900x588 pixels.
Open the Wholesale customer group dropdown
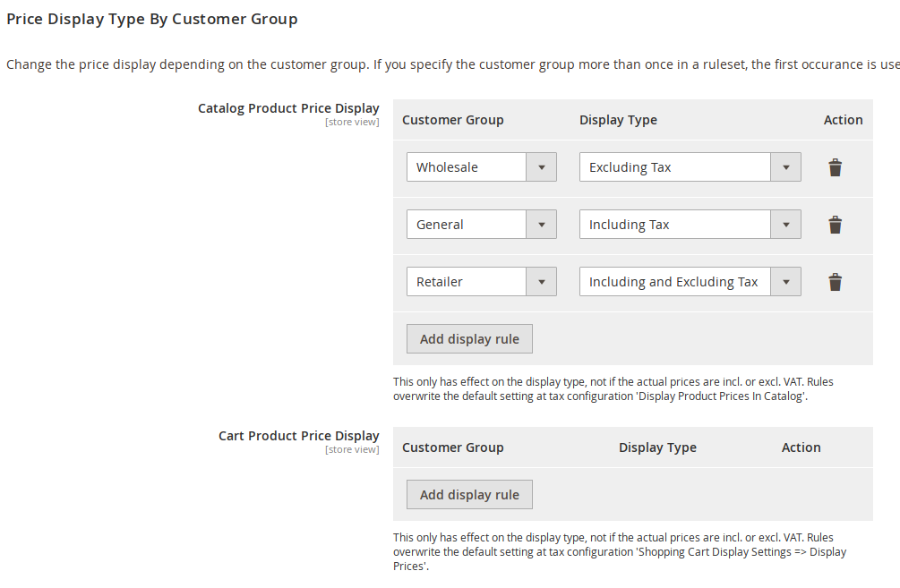pyautogui.click(x=481, y=167)
